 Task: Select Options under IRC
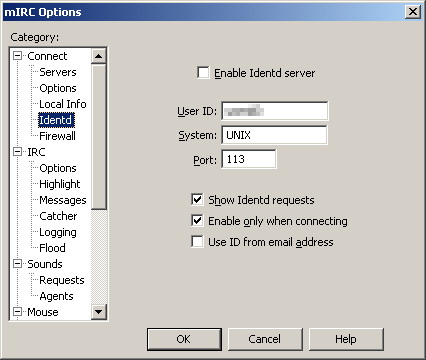pos(58,168)
